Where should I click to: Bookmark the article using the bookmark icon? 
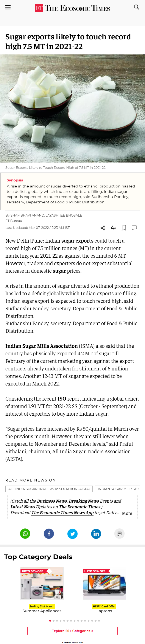coord(124,228)
